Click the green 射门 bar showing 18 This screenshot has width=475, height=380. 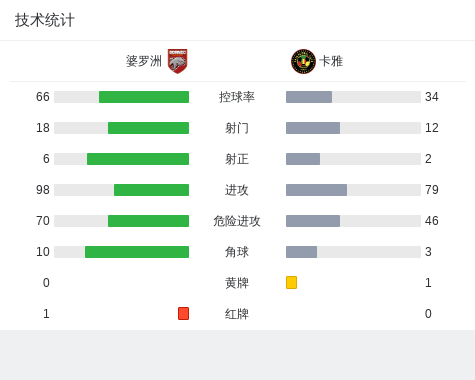coord(148,128)
